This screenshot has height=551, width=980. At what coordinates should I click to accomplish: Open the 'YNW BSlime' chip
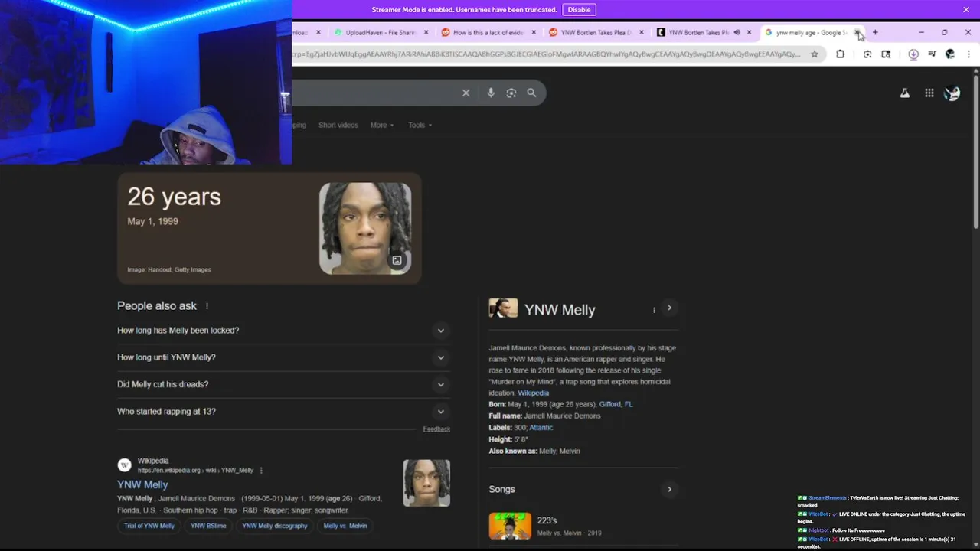tap(208, 526)
